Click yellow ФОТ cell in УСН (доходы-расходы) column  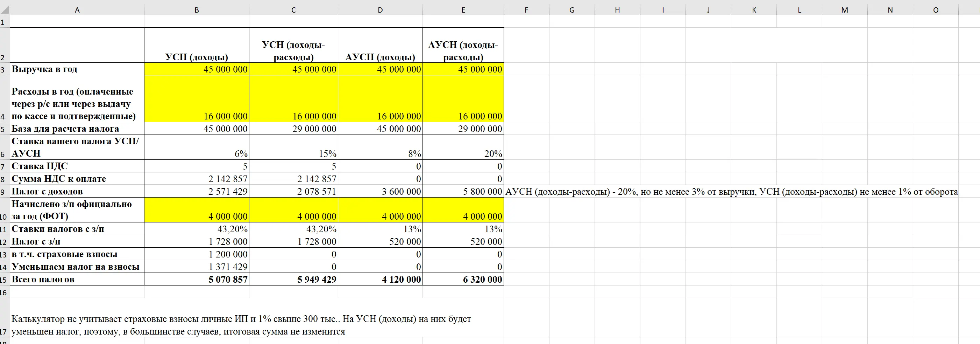tap(293, 210)
